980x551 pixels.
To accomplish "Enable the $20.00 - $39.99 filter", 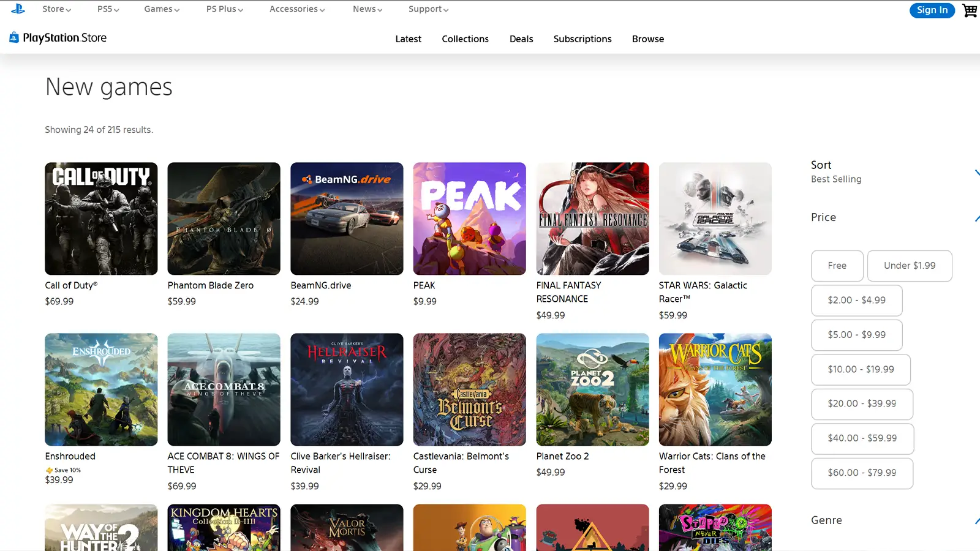I will [862, 404].
